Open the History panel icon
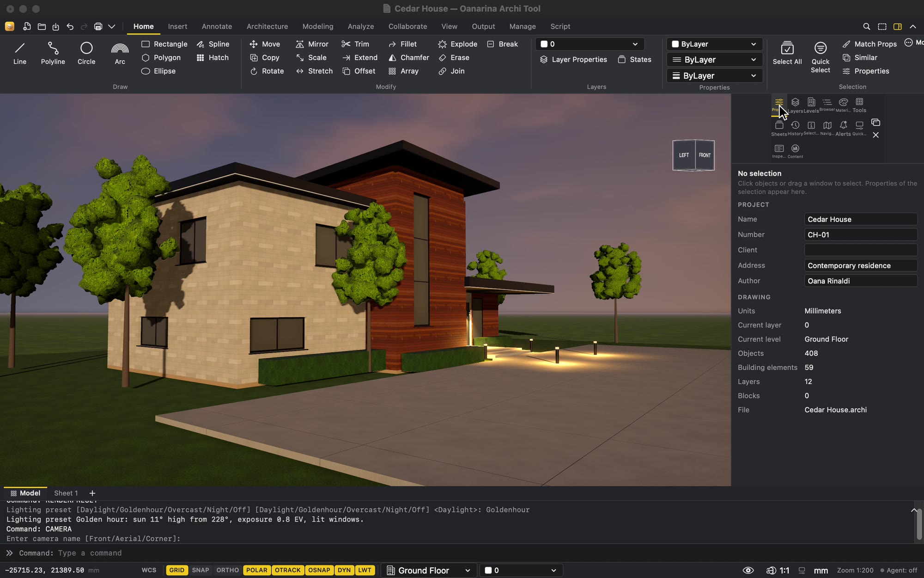Viewport: 924px width, 578px height. pos(795,128)
